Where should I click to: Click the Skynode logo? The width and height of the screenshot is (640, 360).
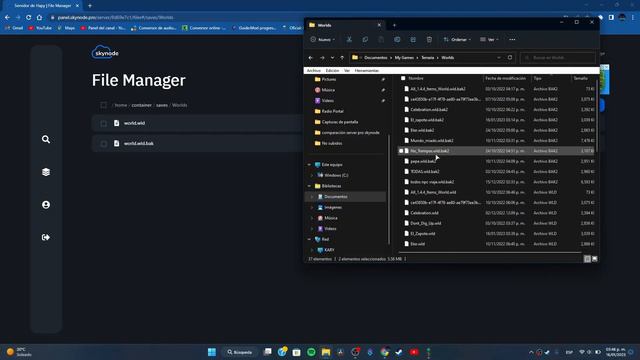click(105, 53)
